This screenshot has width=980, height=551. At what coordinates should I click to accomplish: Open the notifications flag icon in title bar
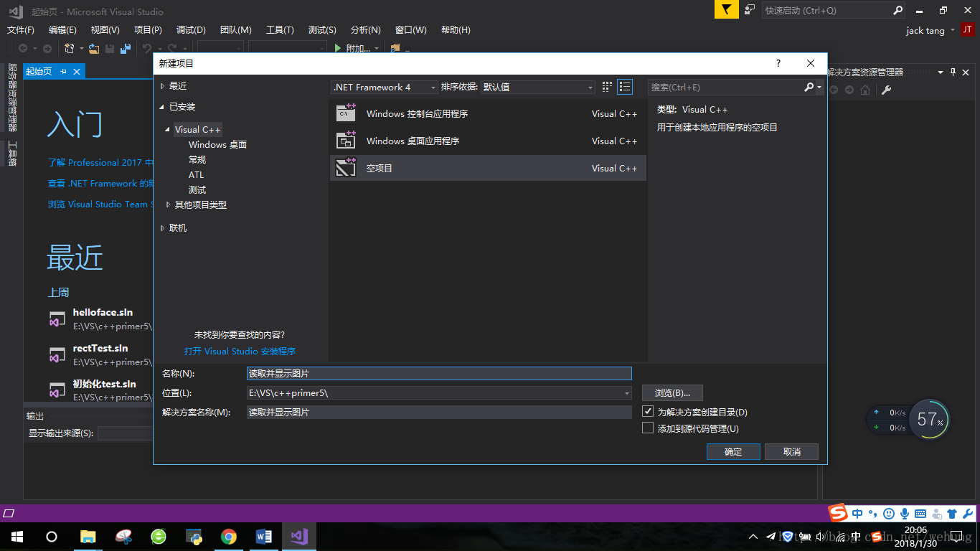coord(726,10)
